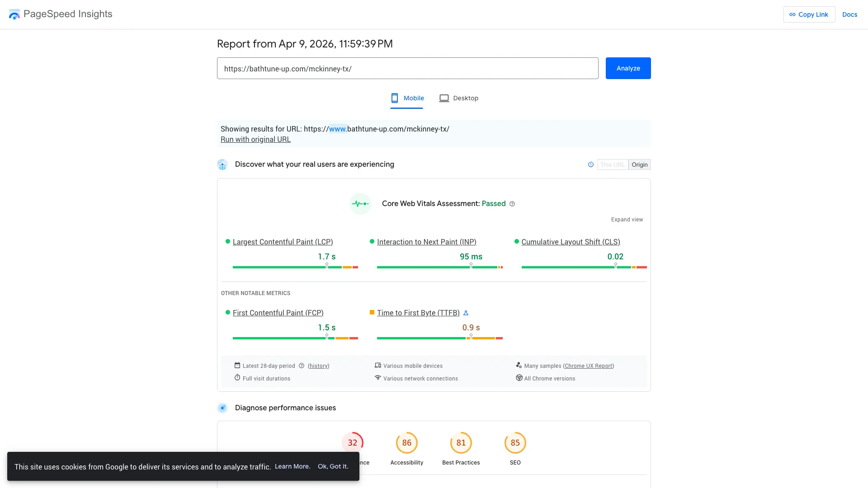Open the Docs menu item
The width and height of the screenshot is (868, 488).
tap(849, 14)
